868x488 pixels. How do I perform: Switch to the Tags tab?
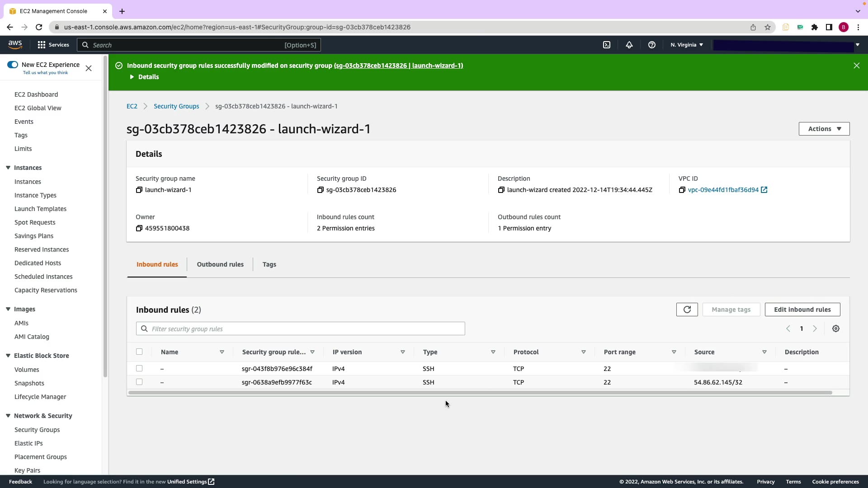(x=269, y=264)
